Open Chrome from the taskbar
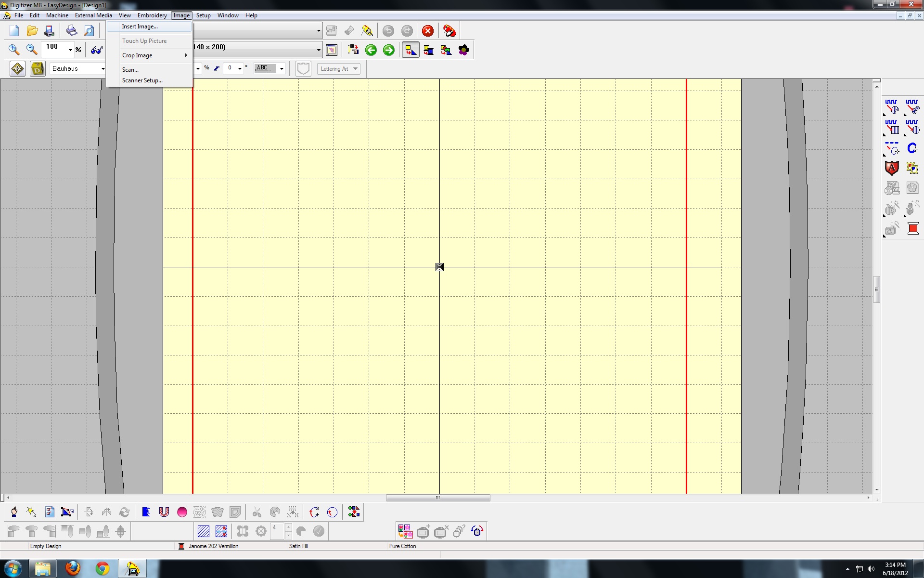Viewport: 924px width, 578px height. (102, 569)
